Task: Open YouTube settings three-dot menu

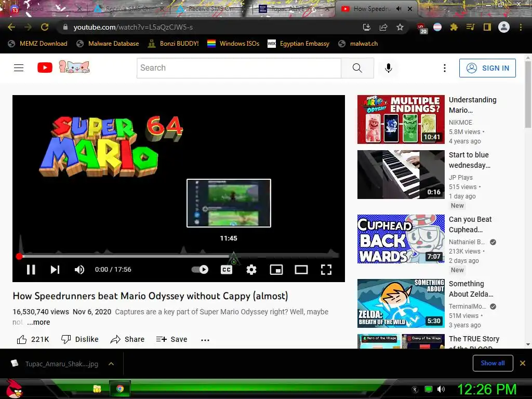Action: (x=445, y=68)
